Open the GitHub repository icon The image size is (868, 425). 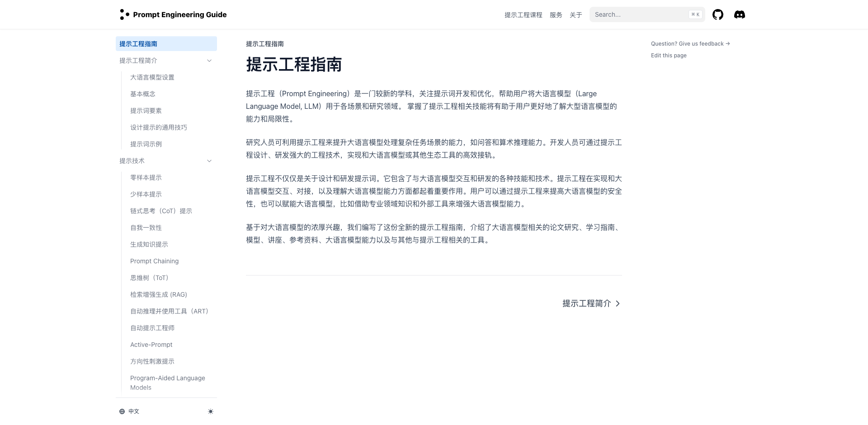(x=717, y=14)
